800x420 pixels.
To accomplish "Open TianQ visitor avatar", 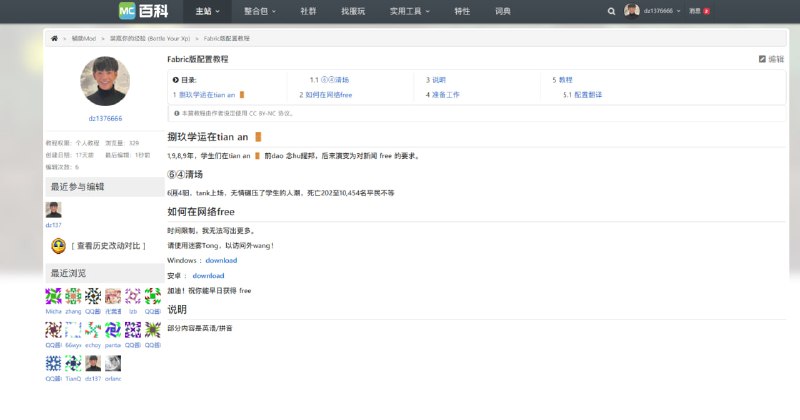I will click(x=73, y=363).
